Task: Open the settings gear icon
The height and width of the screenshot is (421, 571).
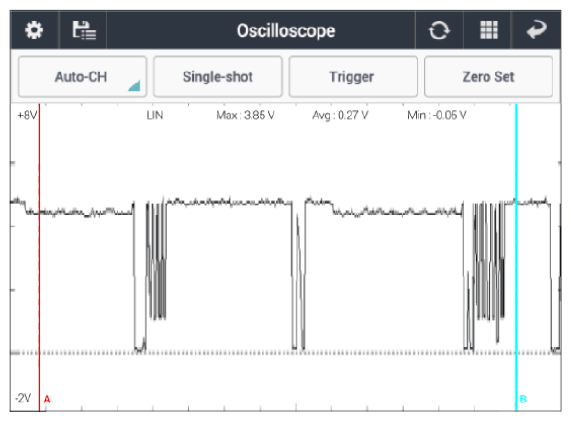Action: pyautogui.click(x=34, y=30)
